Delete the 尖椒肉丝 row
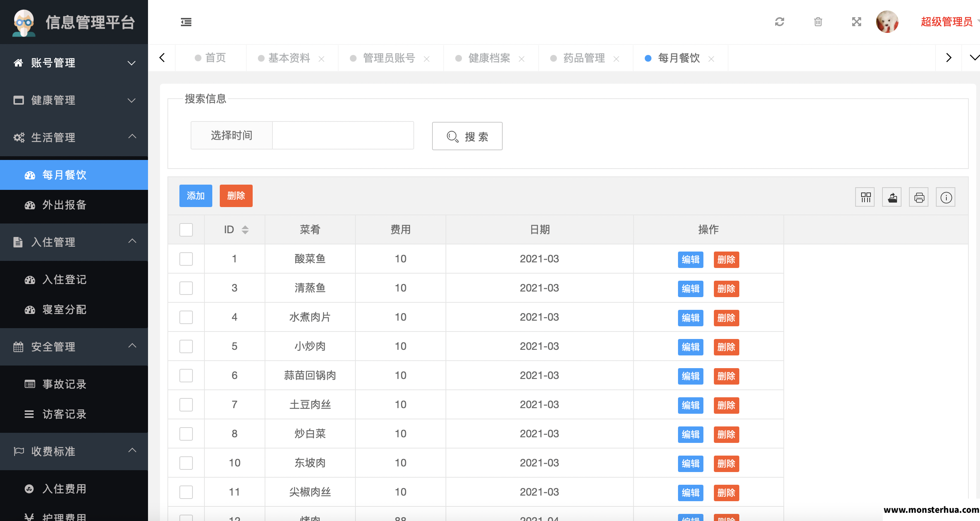The height and width of the screenshot is (521, 980). click(x=726, y=493)
